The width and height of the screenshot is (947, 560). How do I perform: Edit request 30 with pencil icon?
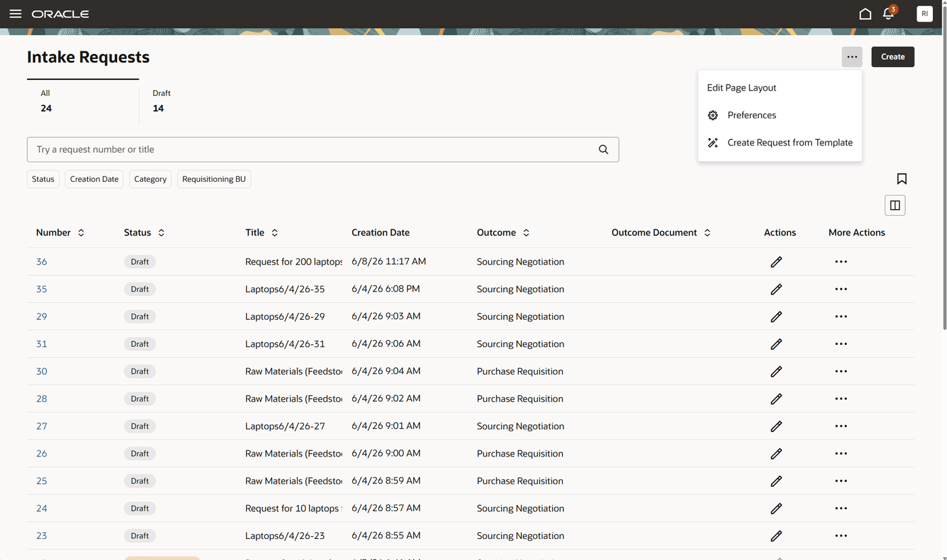[776, 371]
